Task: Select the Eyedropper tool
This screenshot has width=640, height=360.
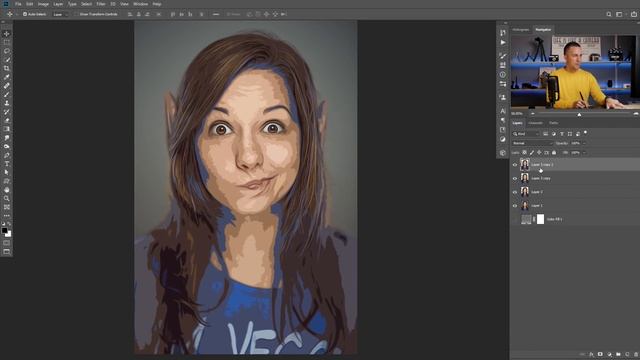Action: click(x=7, y=77)
